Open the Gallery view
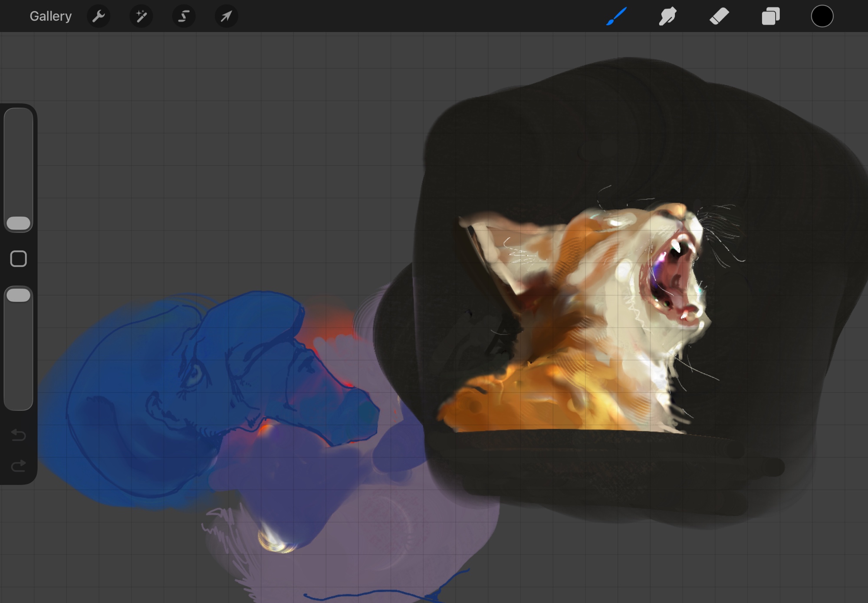Image resolution: width=868 pixels, height=603 pixels. [50, 16]
